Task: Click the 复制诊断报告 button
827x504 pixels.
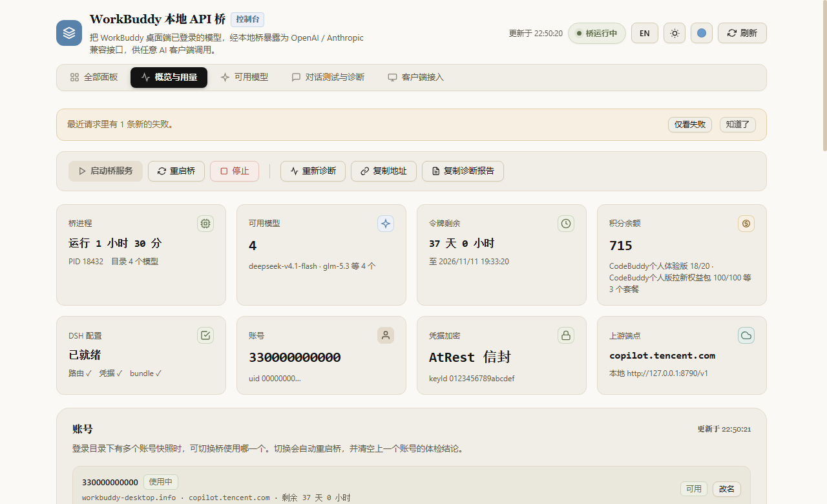Action: (x=463, y=171)
